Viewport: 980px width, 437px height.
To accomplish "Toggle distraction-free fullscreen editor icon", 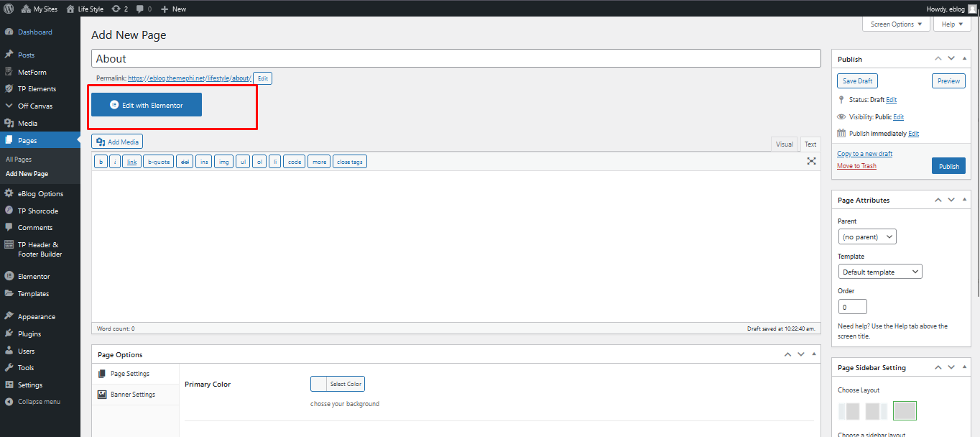I will click(x=811, y=161).
